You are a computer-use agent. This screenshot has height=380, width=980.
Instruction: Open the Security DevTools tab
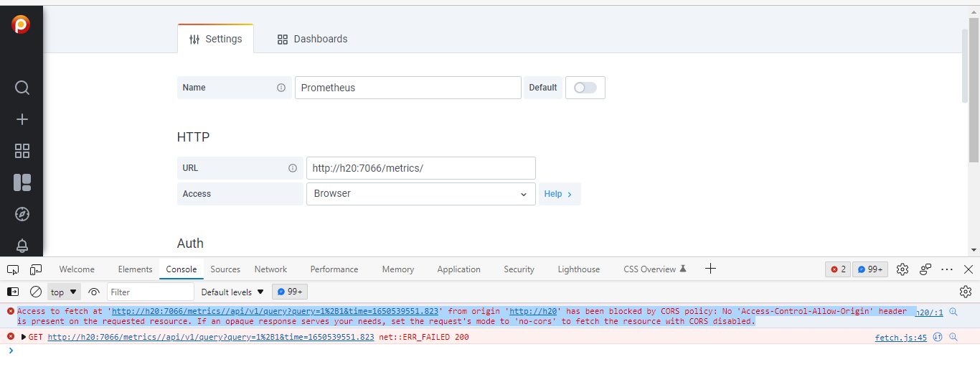(x=519, y=269)
